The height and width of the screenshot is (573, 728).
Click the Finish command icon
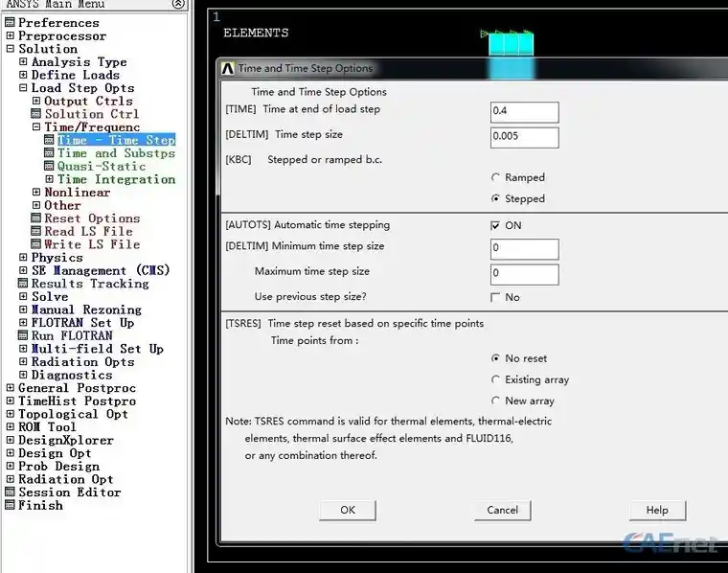point(10,504)
